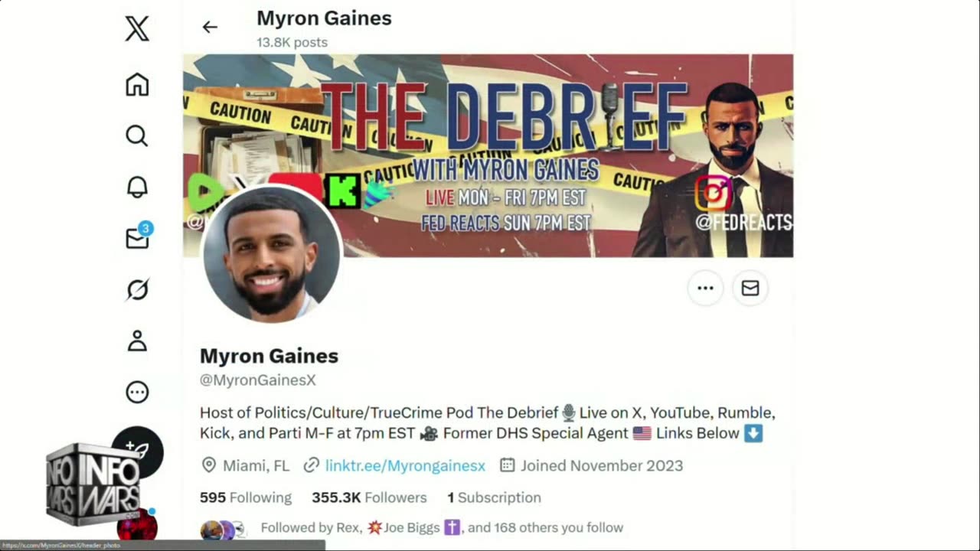Open Myron Gaines profile picture
Viewport: 980px width, 551px height.
[x=271, y=254]
